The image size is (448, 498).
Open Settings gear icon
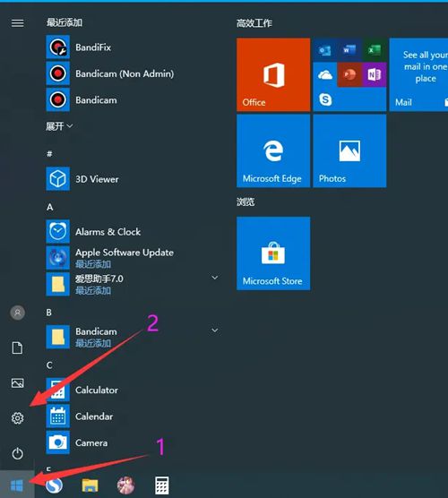click(18, 418)
